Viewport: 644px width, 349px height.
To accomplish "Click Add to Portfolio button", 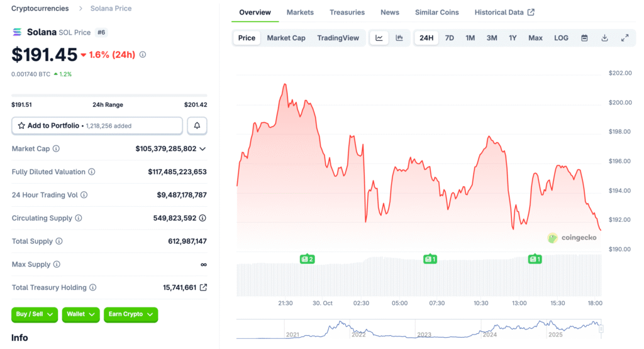I will pos(97,126).
